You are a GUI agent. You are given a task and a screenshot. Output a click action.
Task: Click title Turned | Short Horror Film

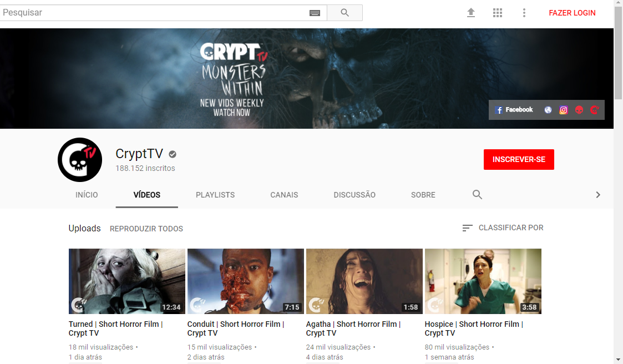point(115,328)
